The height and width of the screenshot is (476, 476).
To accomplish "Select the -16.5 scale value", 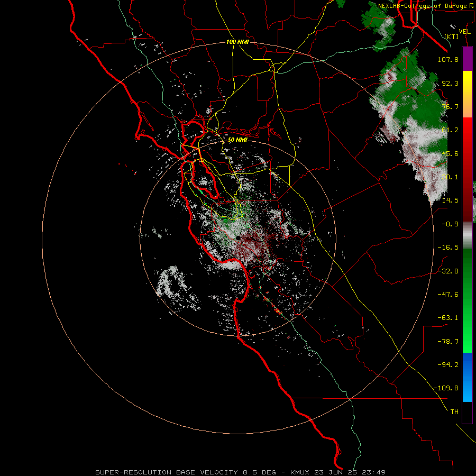I will [x=448, y=248].
